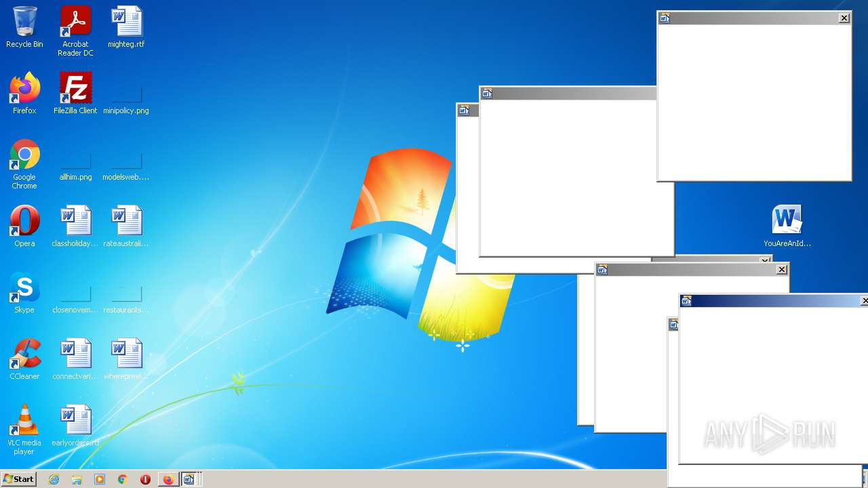The width and height of the screenshot is (868, 488).
Task: Select the earlyordere.rtf document
Action: (75, 426)
